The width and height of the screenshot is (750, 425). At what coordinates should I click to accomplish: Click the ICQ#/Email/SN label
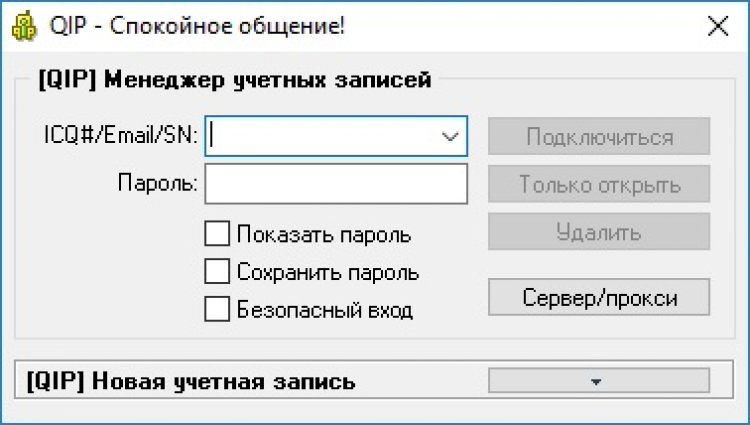click(x=121, y=136)
